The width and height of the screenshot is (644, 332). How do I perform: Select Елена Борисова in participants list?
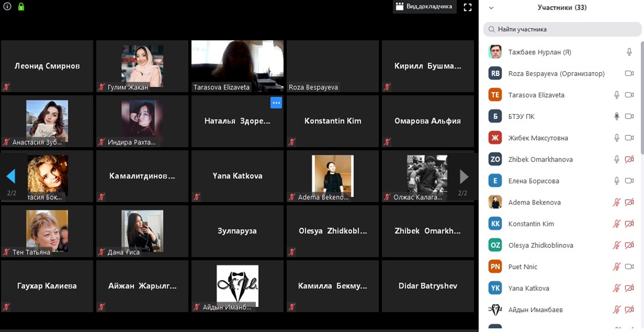coord(533,181)
